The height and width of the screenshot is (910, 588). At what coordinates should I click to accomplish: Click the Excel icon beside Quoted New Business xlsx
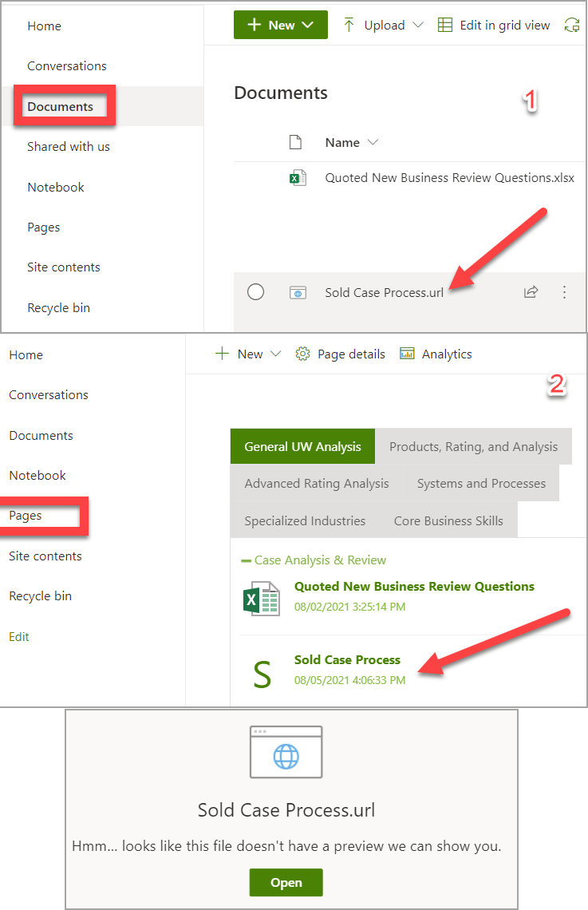pos(298,177)
